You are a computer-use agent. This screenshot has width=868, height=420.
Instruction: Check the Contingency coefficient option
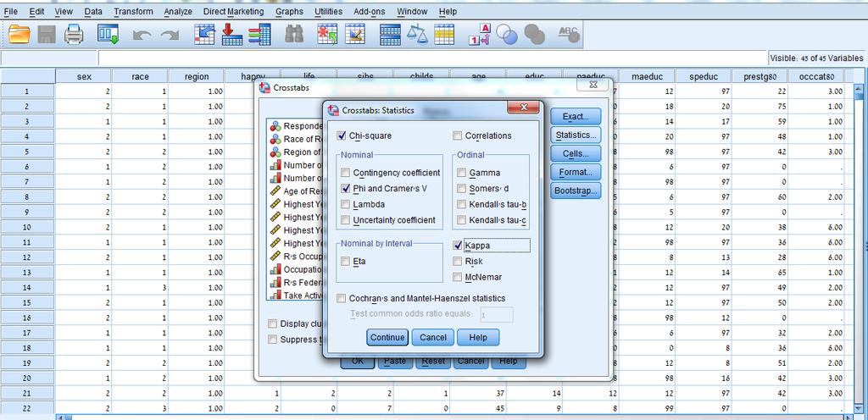point(346,173)
